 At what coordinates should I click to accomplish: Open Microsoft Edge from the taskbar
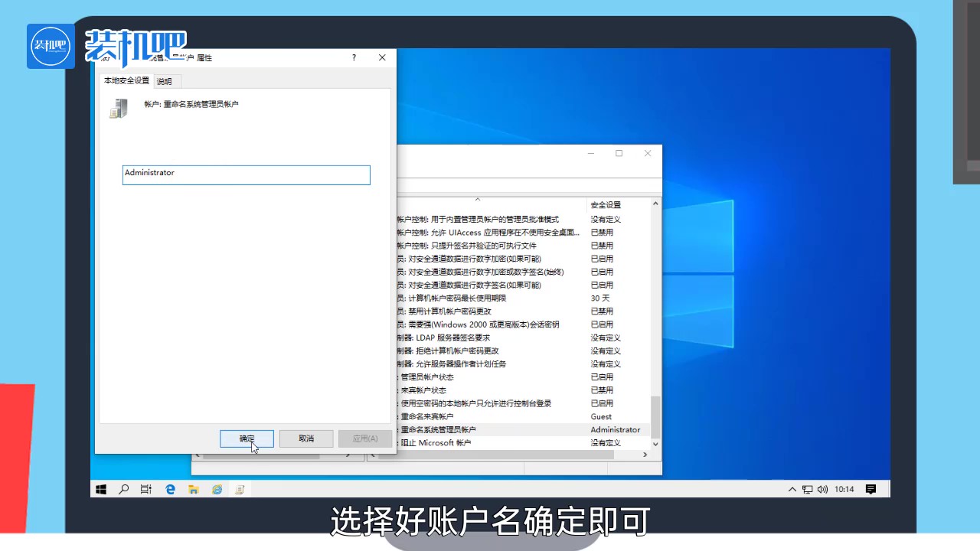170,489
